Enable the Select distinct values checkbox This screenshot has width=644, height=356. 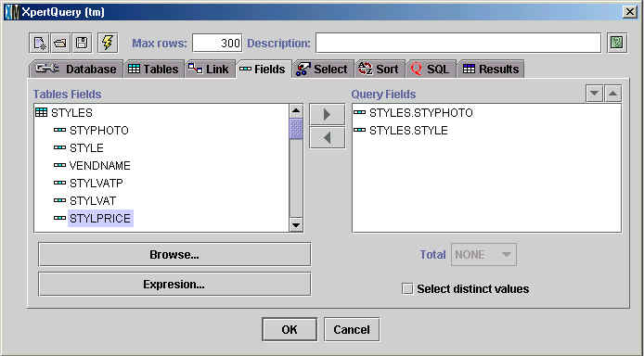[407, 288]
